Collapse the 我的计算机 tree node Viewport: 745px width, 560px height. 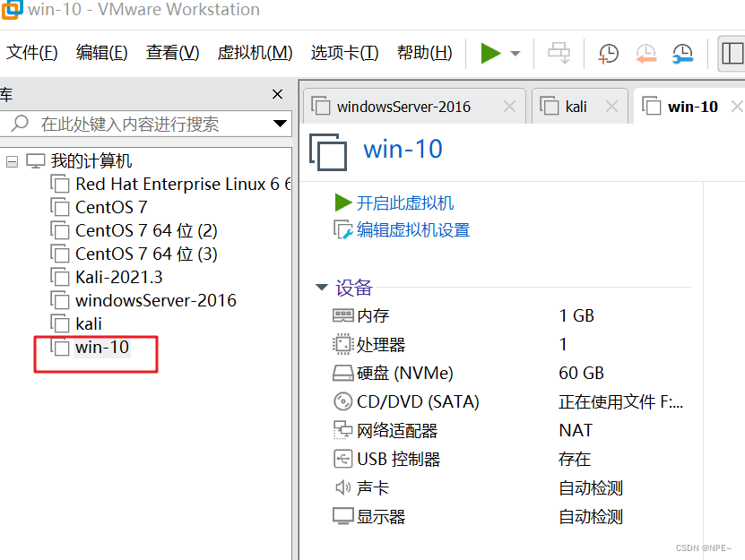12,162
